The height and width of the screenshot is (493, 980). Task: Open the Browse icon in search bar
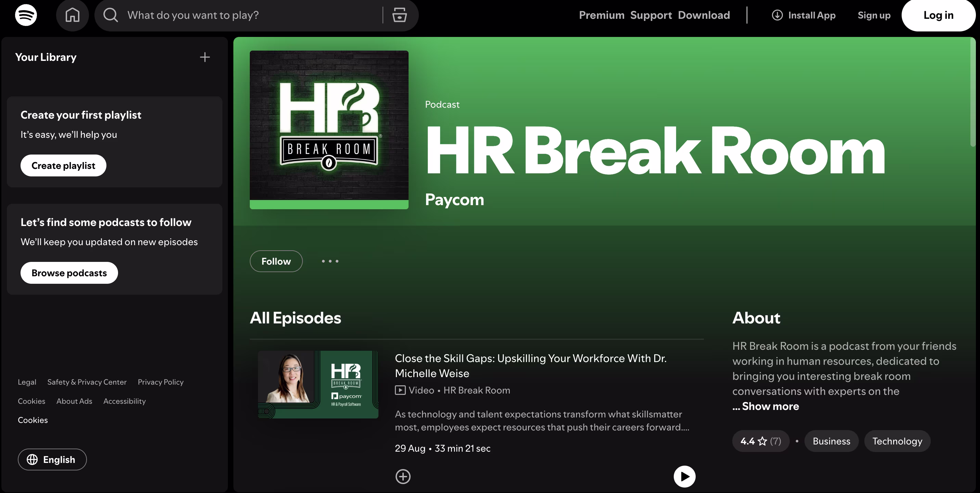(x=399, y=15)
